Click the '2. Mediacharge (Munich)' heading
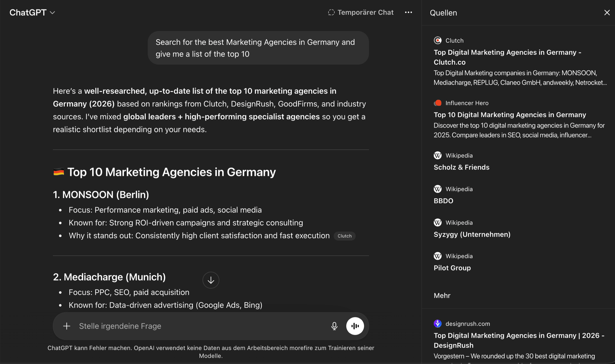Screen dimensions: 615x364 pyautogui.click(x=109, y=277)
